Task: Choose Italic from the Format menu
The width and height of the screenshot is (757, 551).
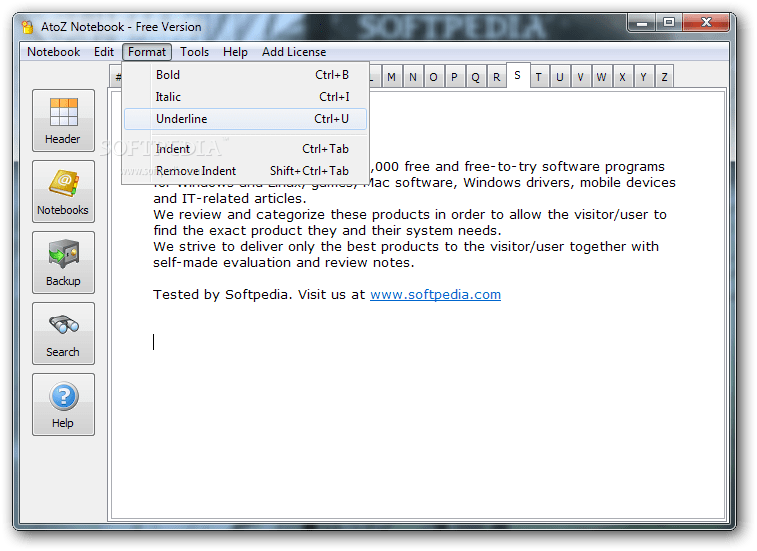Action: [245, 97]
